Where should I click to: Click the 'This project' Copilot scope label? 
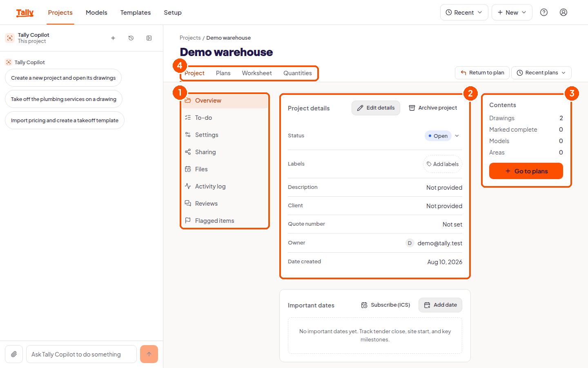pyautogui.click(x=32, y=41)
